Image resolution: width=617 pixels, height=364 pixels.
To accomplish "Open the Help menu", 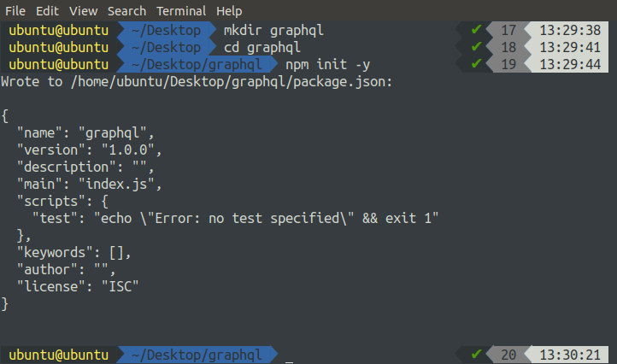I will tap(229, 11).
